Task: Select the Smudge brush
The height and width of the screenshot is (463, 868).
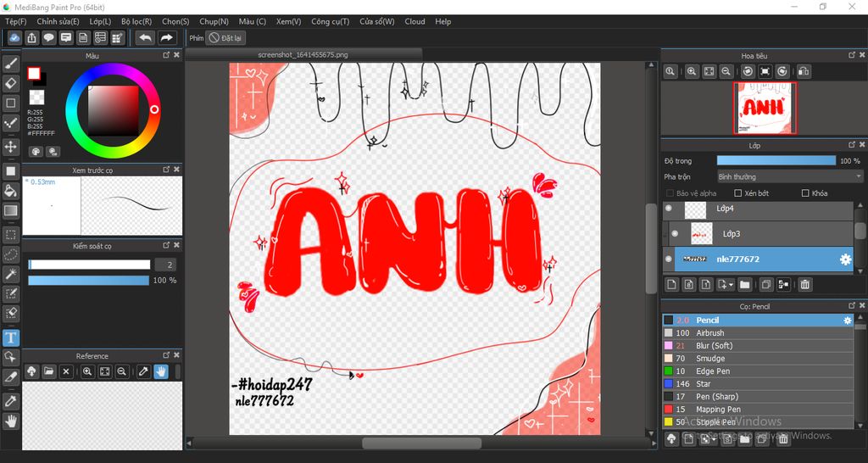Action: (758, 359)
